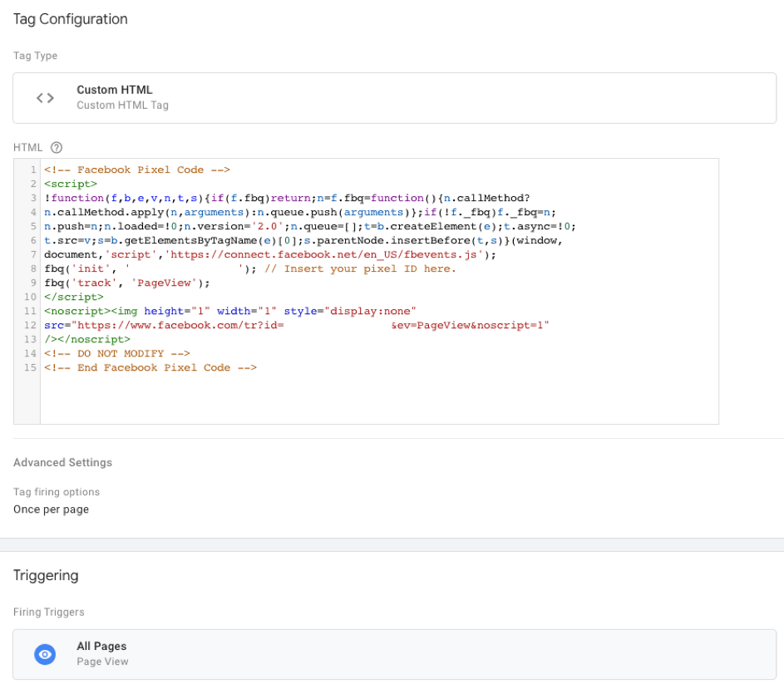
Task: Click the fbq track PageView code line
Action: (126, 283)
